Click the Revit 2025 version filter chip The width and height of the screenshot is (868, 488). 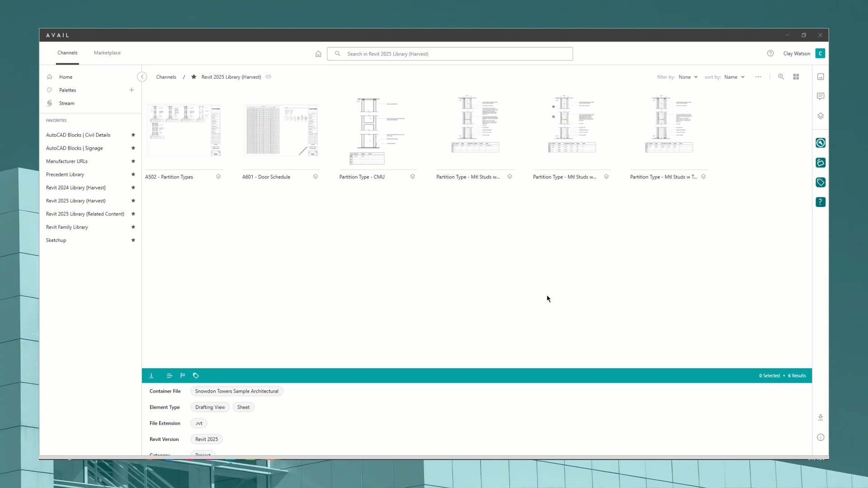(x=206, y=439)
